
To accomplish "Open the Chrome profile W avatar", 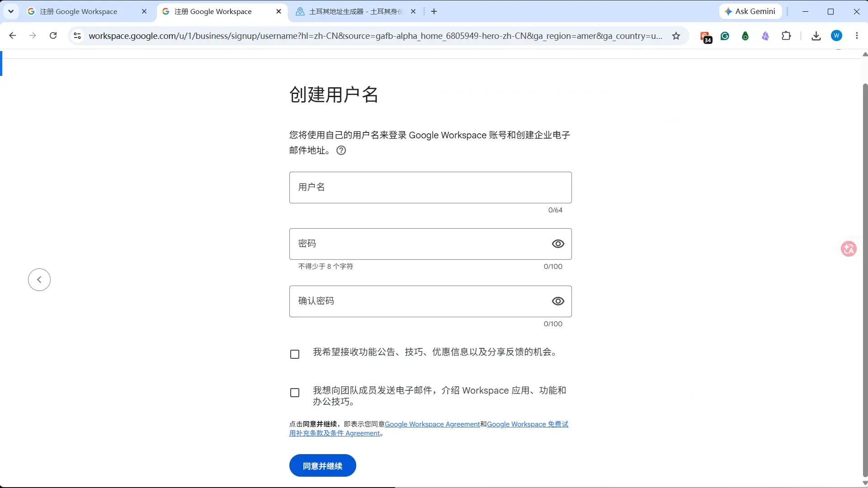I will click(837, 36).
